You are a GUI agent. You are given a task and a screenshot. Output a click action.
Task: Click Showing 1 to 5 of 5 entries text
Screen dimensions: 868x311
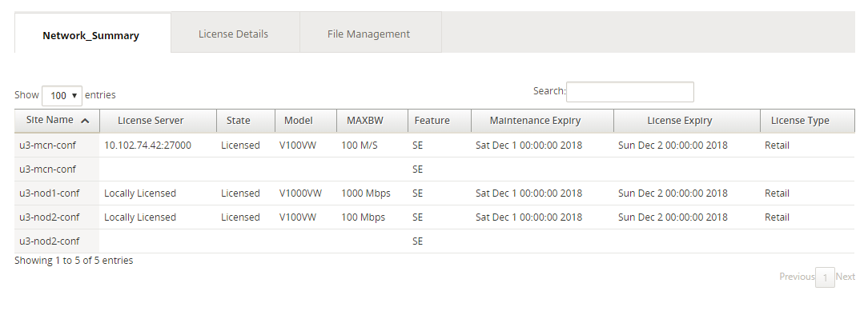click(74, 260)
